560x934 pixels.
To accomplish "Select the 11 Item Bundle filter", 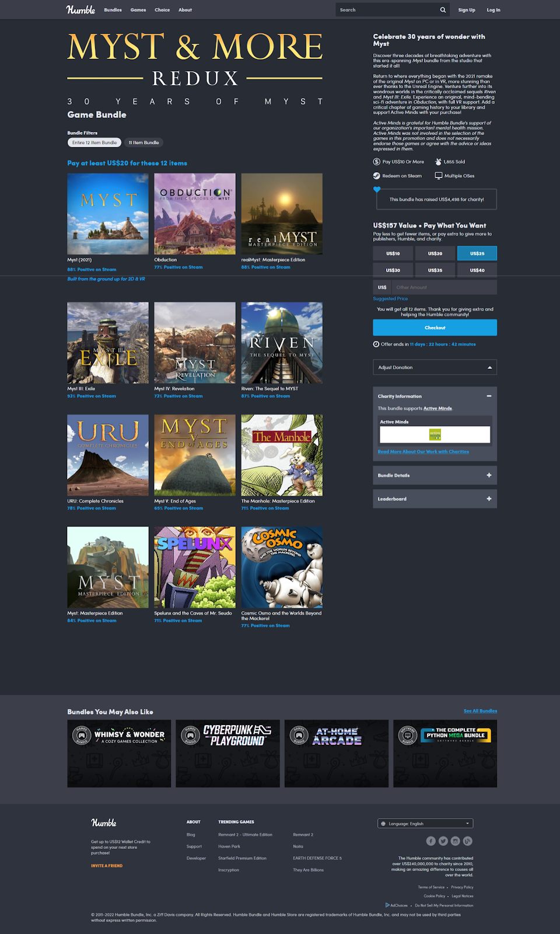I will coord(144,142).
